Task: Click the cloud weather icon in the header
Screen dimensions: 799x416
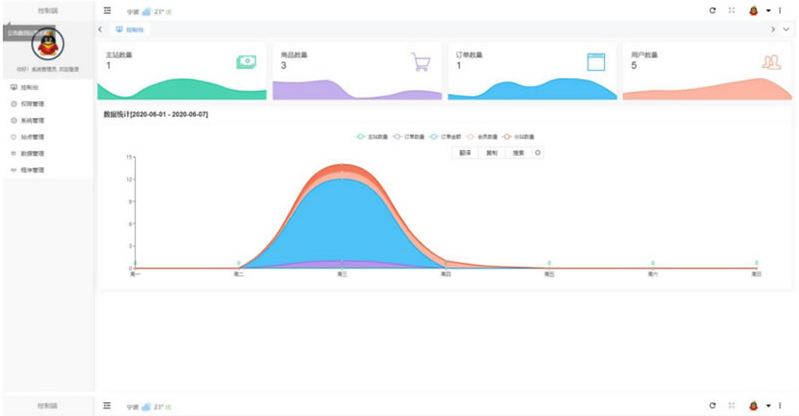Action: pos(146,11)
